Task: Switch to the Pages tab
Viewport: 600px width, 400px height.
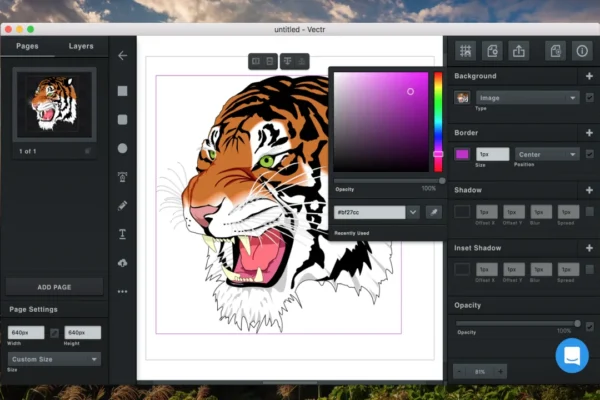Action: click(27, 46)
